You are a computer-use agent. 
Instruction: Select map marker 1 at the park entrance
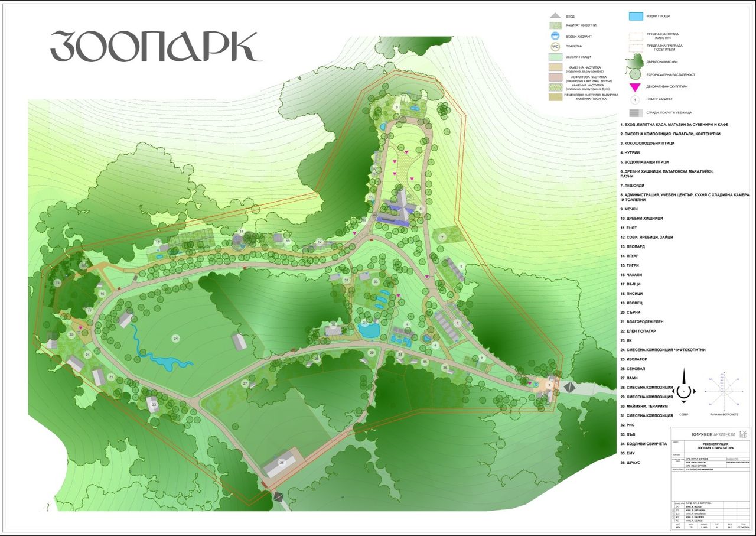click(x=549, y=385)
